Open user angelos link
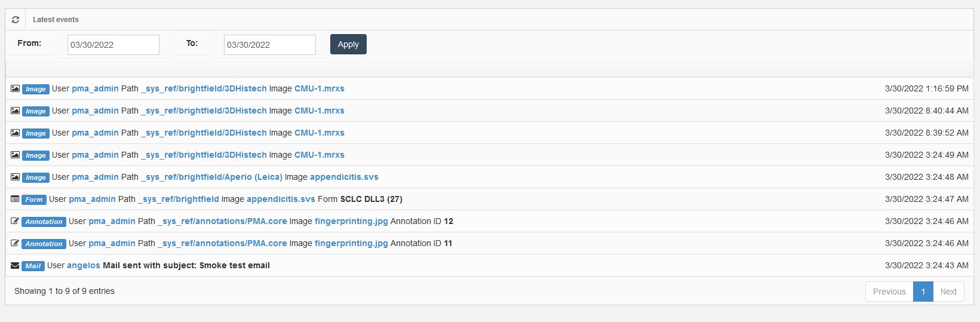Image resolution: width=980 pixels, height=322 pixels. point(84,265)
